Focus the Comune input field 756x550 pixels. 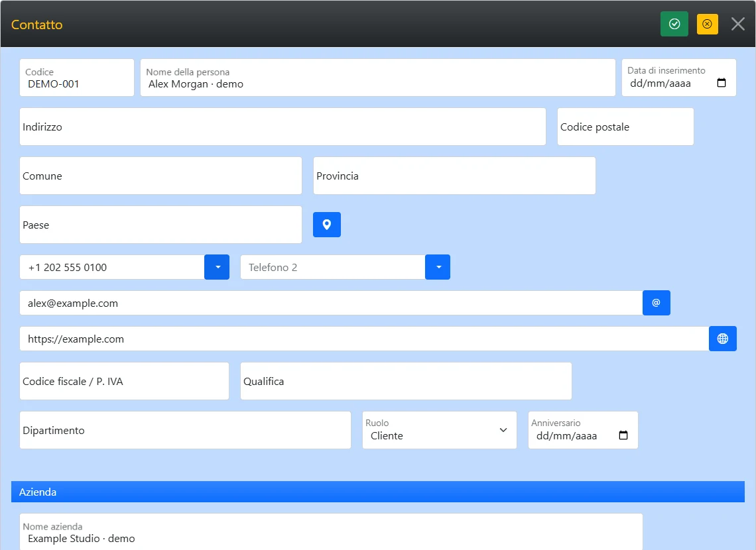coord(160,176)
